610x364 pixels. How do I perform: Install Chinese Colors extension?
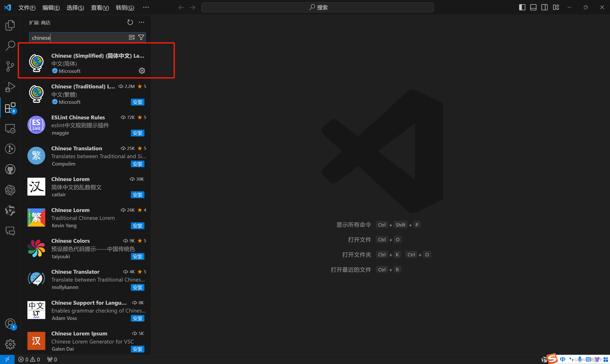(x=138, y=256)
